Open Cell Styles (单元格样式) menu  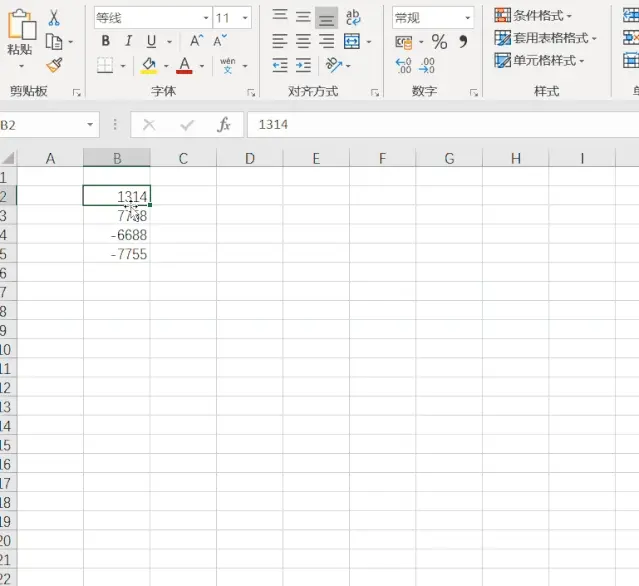(539, 60)
